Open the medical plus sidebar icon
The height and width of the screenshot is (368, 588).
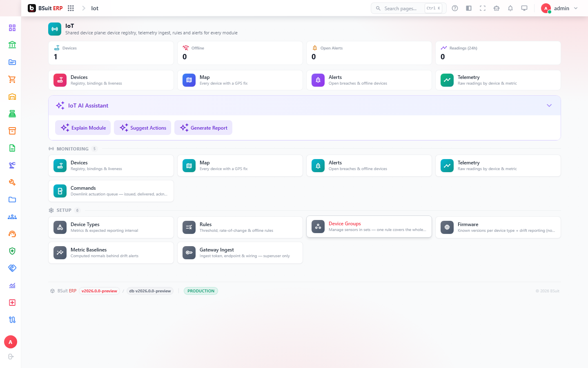[12, 303]
